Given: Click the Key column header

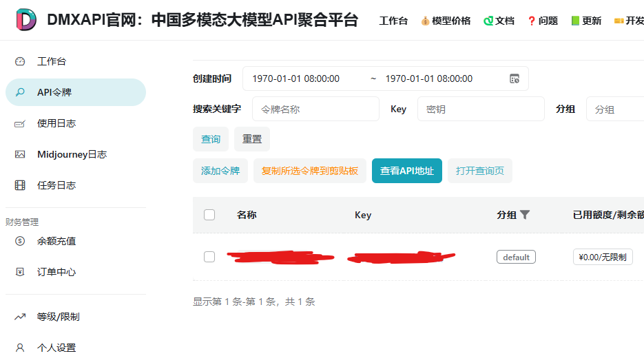Looking at the screenshot, I should 363,215.
